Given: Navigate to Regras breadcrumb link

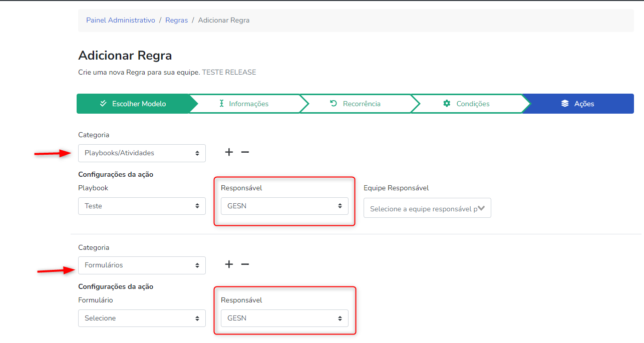Looking at the screenshot, I should (x=176, y=21).
